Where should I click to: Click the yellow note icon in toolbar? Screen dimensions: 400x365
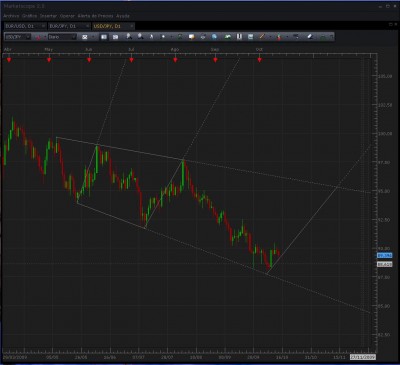tap(191, 37)
